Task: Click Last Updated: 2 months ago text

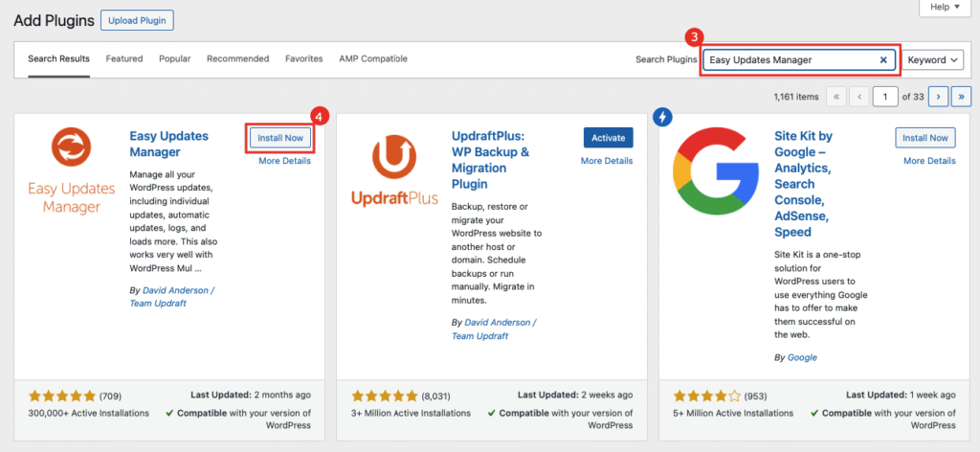Action: 251,395
